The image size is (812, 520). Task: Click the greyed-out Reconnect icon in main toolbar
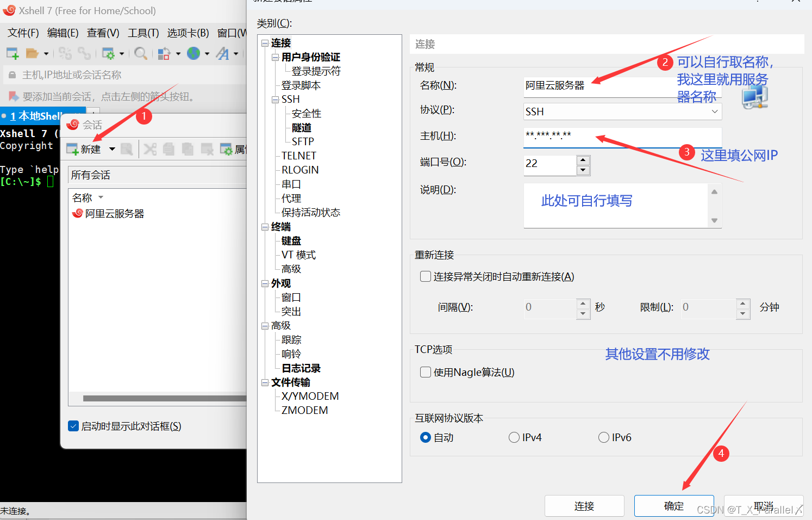tap(65, 53)
